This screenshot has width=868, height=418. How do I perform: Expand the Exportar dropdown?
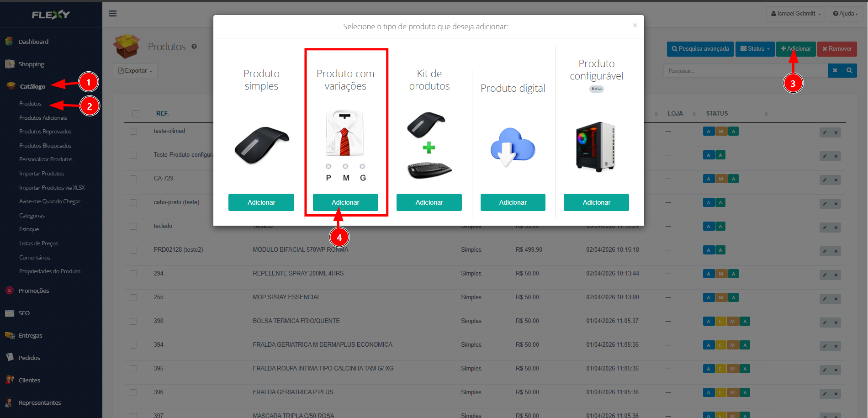[x=135, y=71]
